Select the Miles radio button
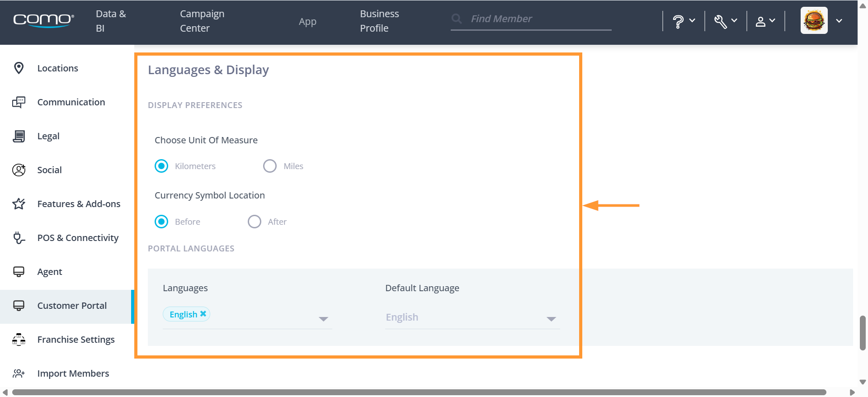This screenshot has width=868, height=397. [270, 166]
